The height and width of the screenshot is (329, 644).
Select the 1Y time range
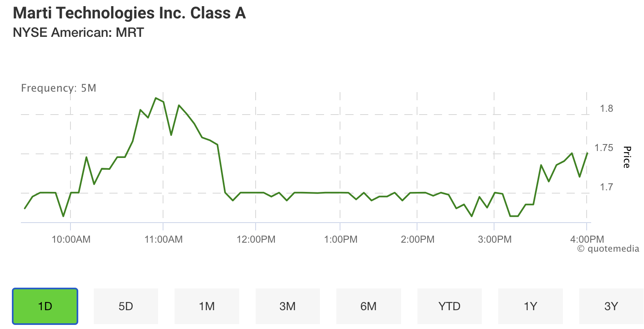[x=530, y=306]
